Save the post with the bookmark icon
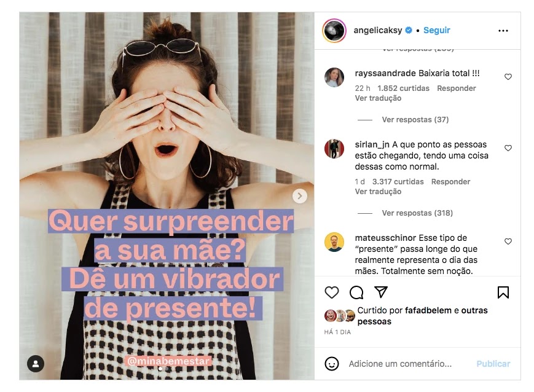This screenshot has width=534, height=392. pos(503,292)
